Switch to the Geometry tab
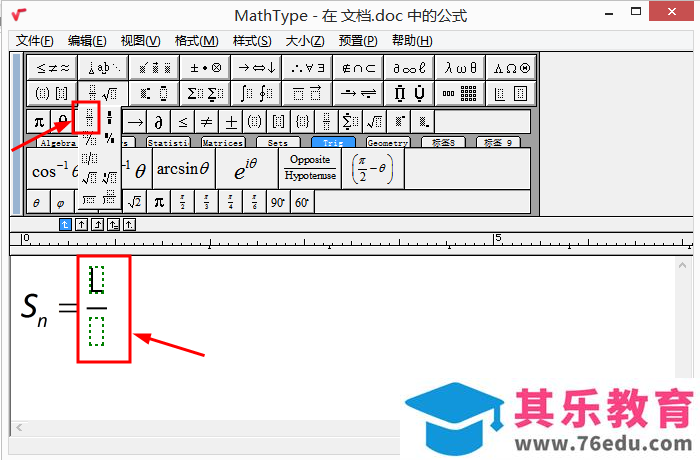Viewport: 700px width, 460px height. click(388, 143)
